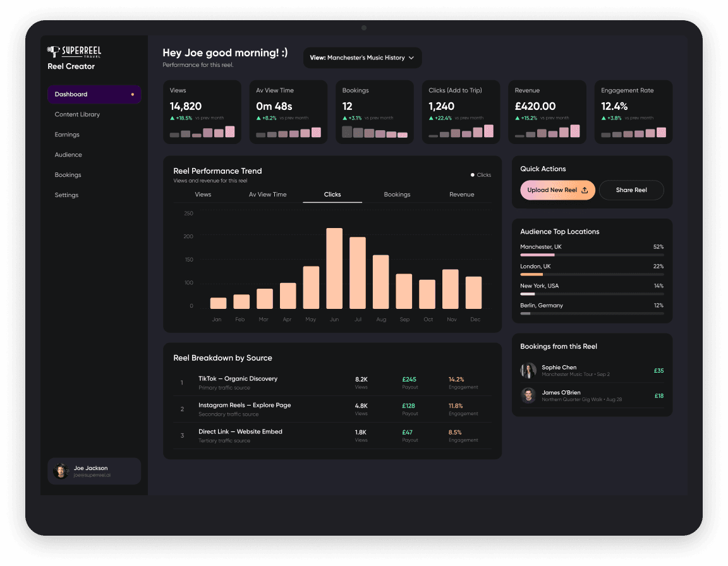Click the Reel Performance Trend heading
728x566 pixels.
(x=218, y=171)
